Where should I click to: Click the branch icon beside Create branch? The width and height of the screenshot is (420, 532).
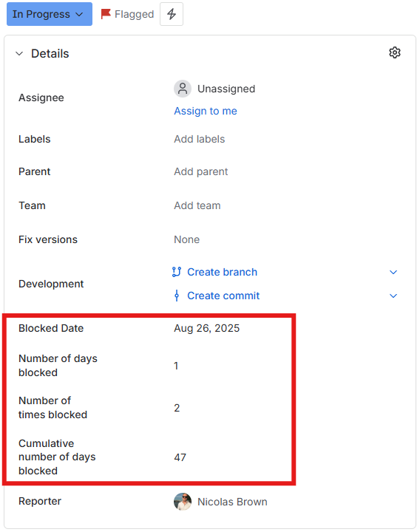(177, 272)
